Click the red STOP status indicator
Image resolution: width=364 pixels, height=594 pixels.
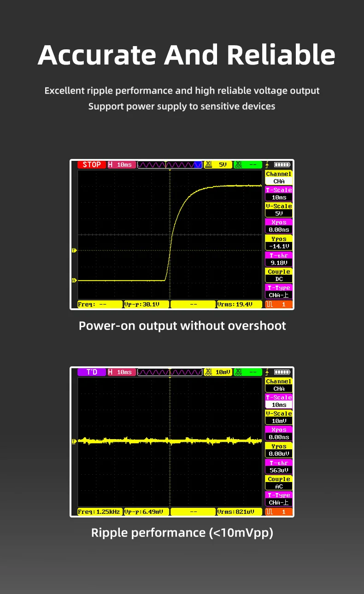92,165
